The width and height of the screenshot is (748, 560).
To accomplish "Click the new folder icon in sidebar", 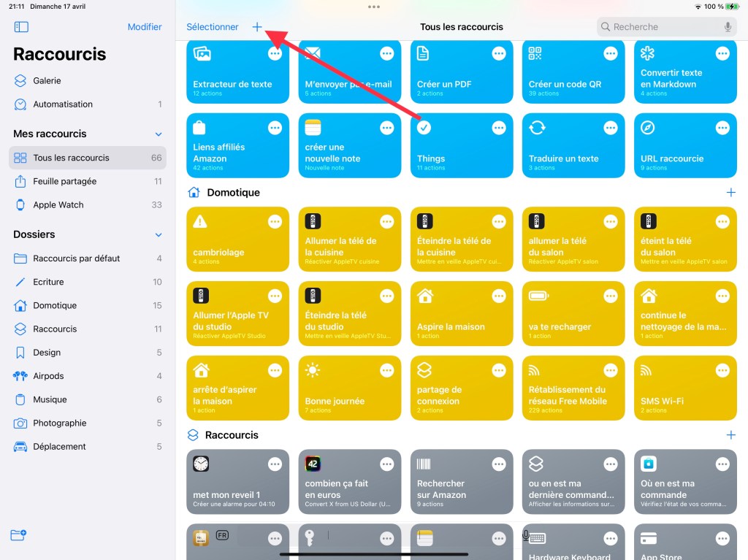I will click(18, 534).
